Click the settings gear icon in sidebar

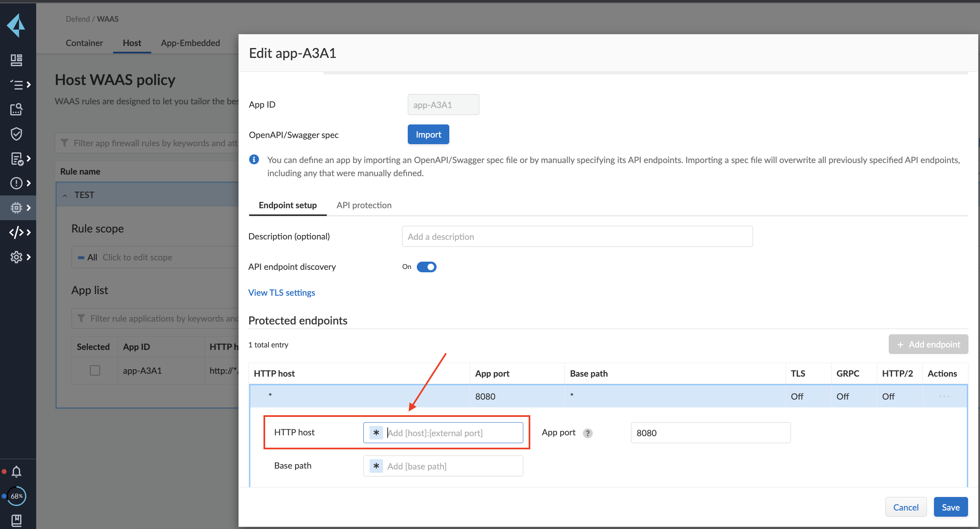coord(16,257)
